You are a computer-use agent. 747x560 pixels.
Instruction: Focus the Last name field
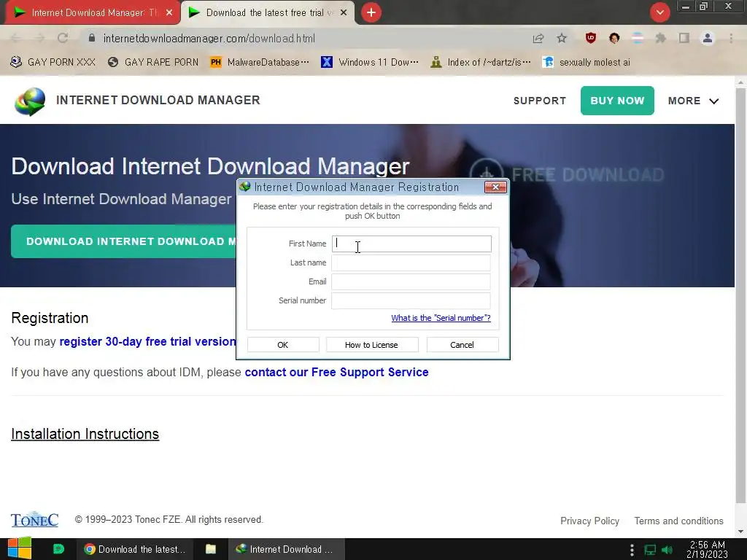pos(411,262)
